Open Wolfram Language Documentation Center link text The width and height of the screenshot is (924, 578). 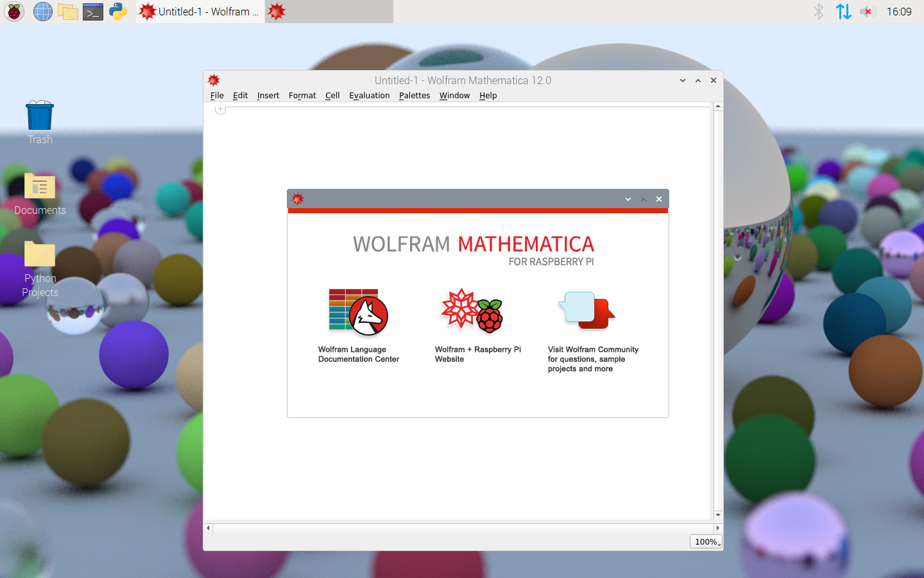[x=359, y=355]
